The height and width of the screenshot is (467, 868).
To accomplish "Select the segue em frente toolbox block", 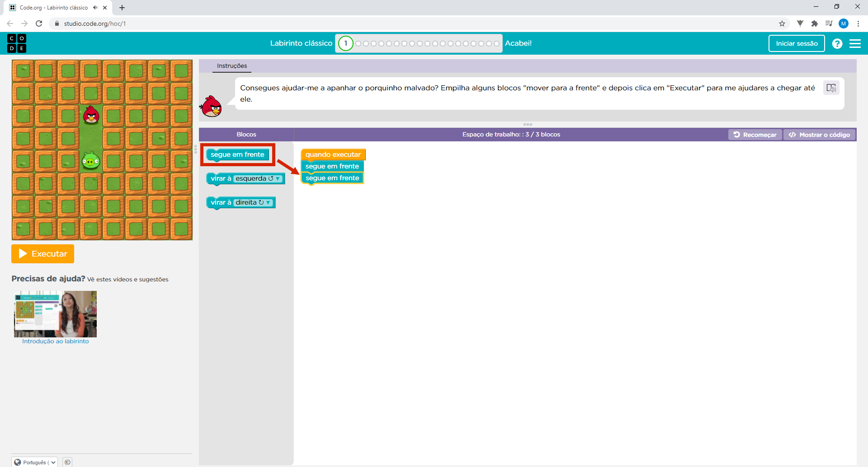I will pos(237,155).
